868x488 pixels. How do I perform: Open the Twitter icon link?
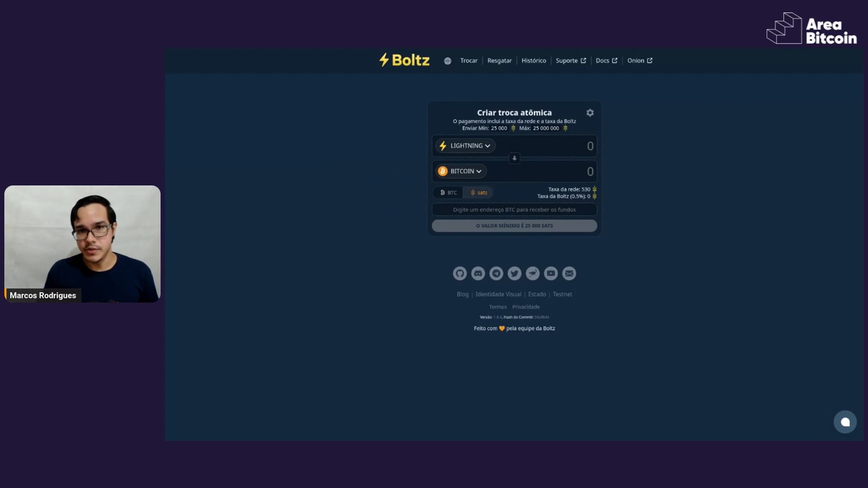(x=514, y=273)
